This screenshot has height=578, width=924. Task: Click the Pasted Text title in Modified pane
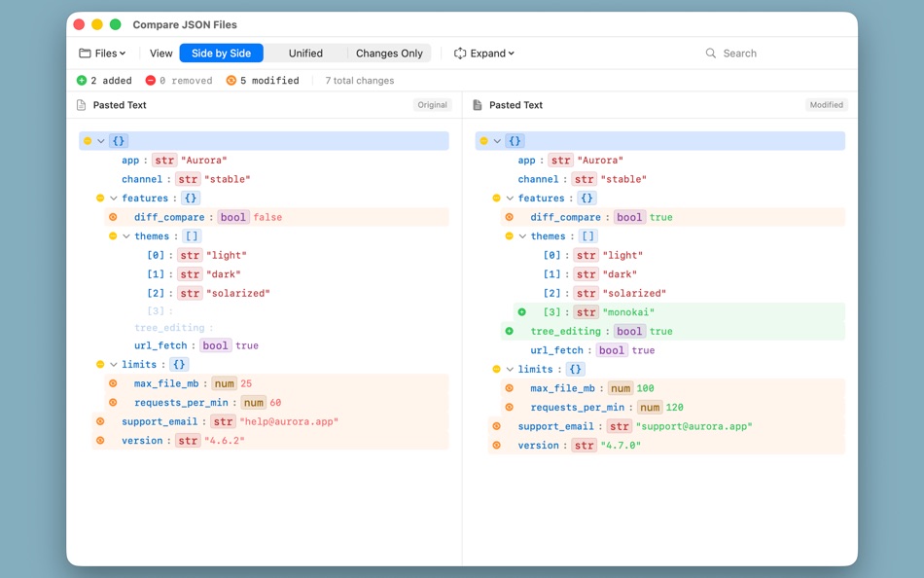[x=515, y=105]
